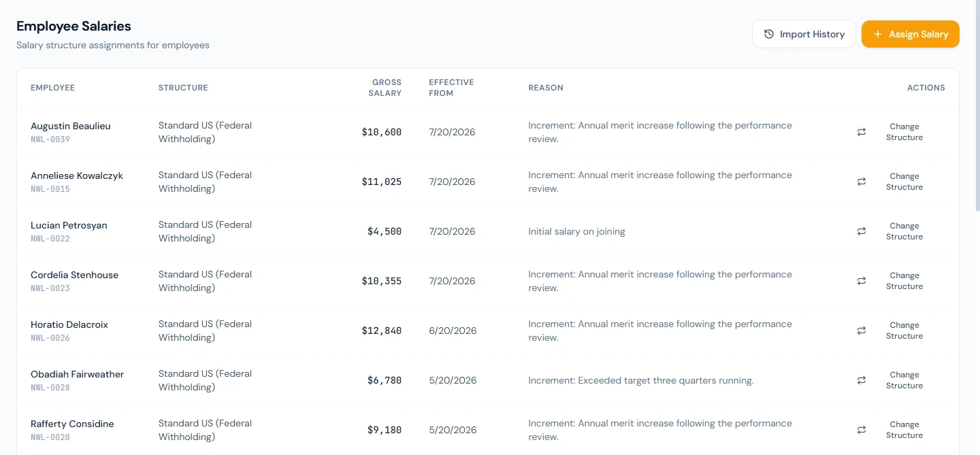The width and height of the screenshot is (980, 455).
Task: Click employee ID NWL-0020
Action: click(x=50, y=437)
